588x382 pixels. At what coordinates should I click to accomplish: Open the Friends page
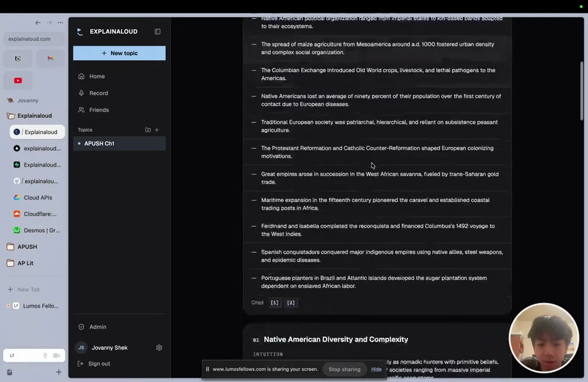coord(119,110)
